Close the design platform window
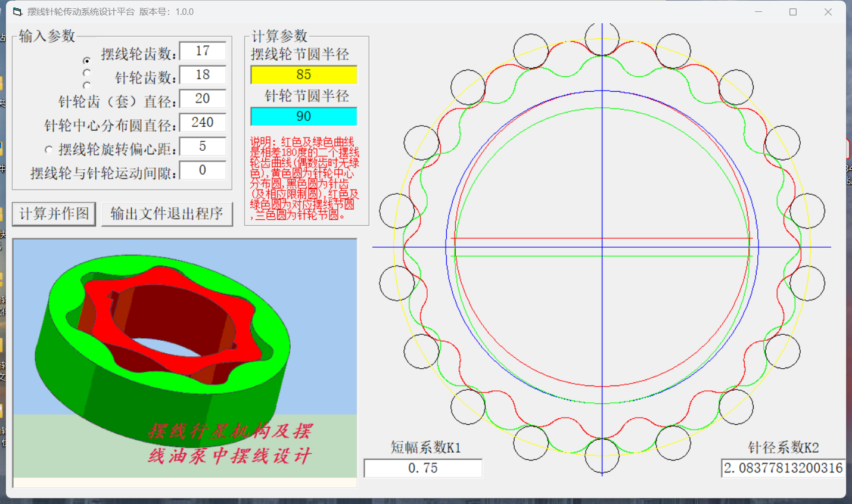The image size is (852, 504). pyautogui.click(x=828, y=12)
